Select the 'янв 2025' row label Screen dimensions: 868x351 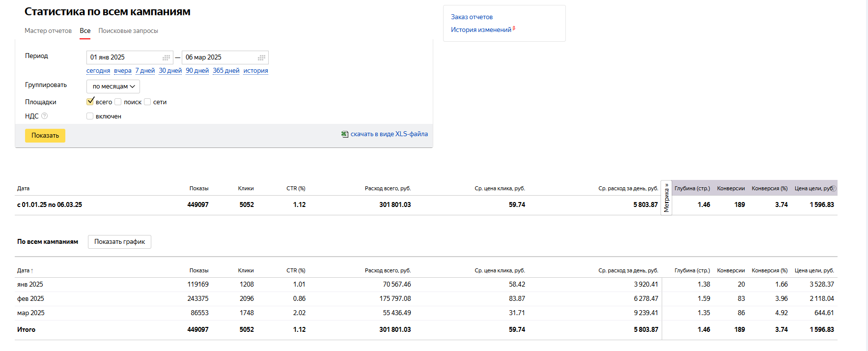[x=30, y=285]
